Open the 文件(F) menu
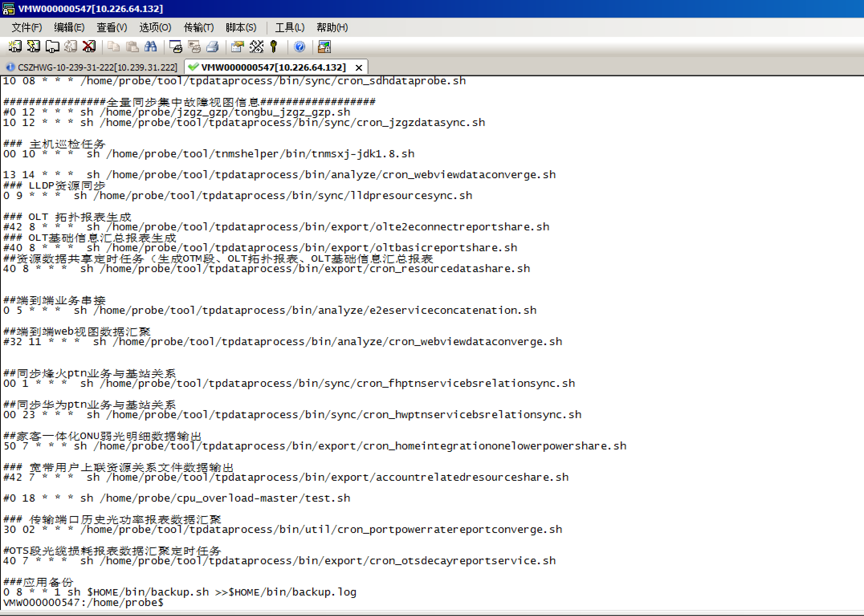The image size is (864, 616). 26,27
